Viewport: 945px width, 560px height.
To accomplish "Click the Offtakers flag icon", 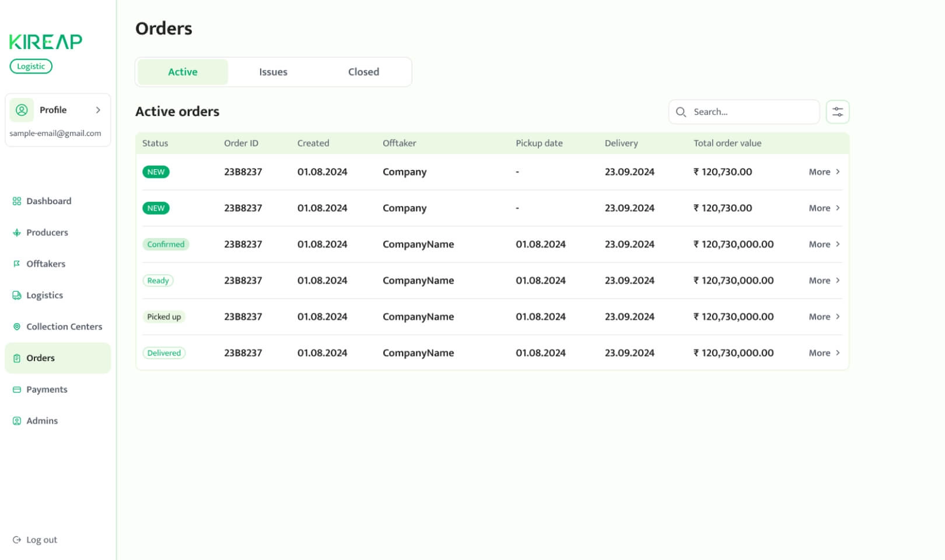I will 17,264.
